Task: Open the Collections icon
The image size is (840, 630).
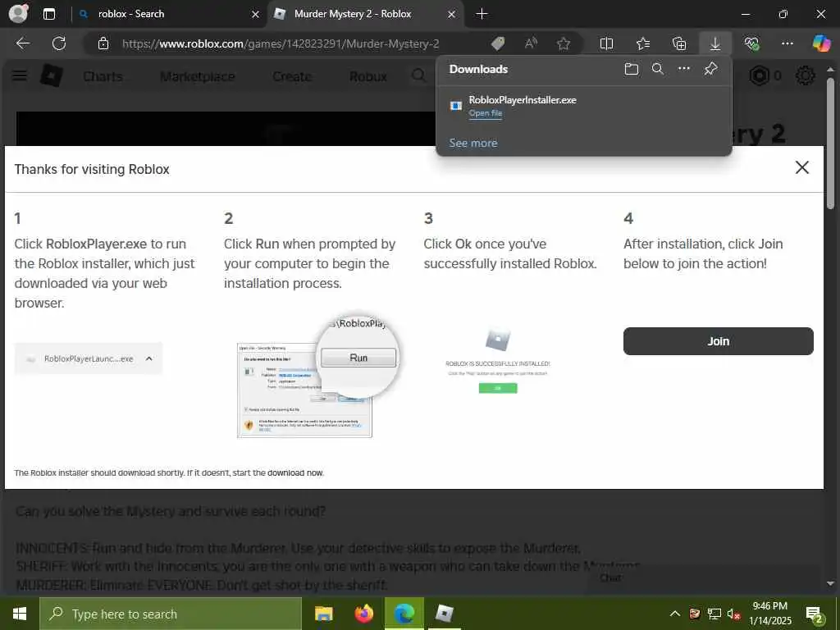Action: (x=679, y=43)
